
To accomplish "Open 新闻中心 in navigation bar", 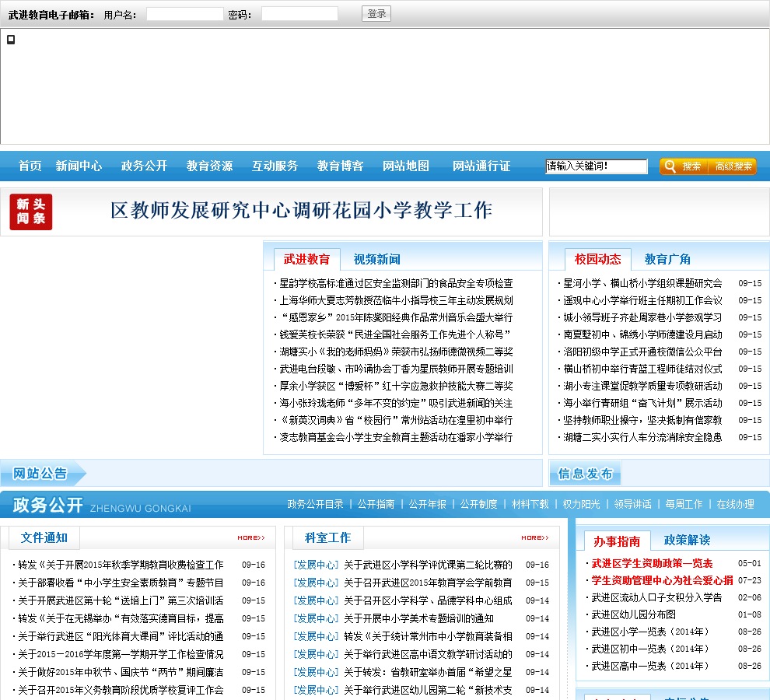I will pos(79,166).
